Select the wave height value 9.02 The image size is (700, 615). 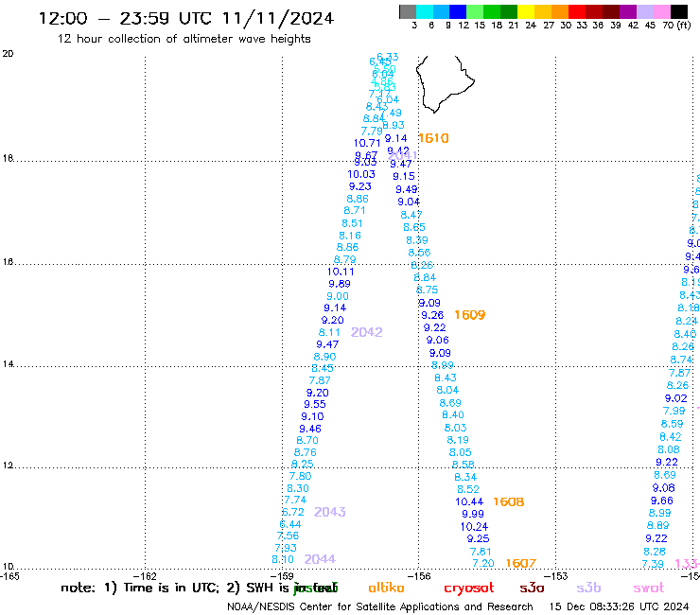coord(676,398)
